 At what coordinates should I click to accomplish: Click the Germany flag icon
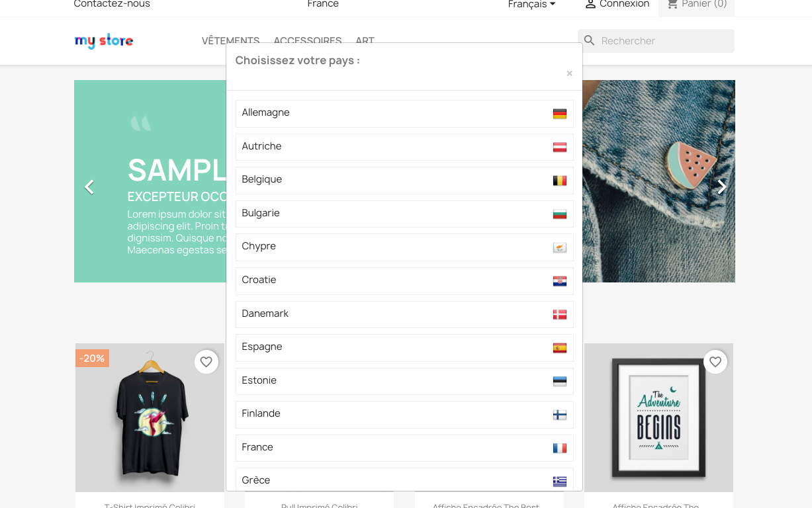(x=560, y=114)
